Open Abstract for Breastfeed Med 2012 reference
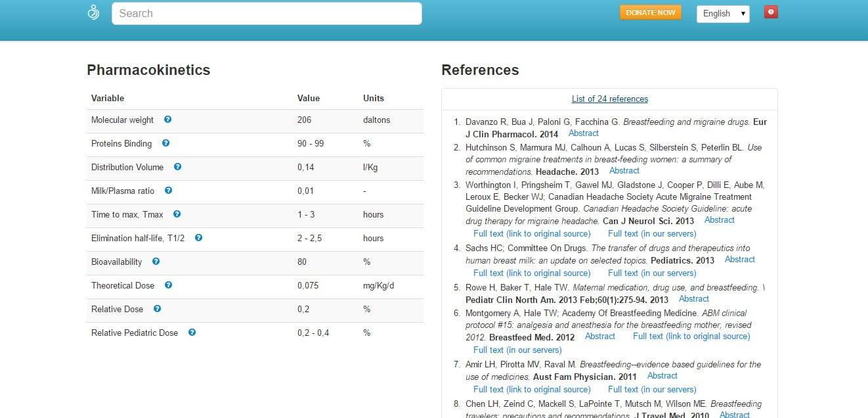This screenshot has width=868, height=418. (599, 337)
